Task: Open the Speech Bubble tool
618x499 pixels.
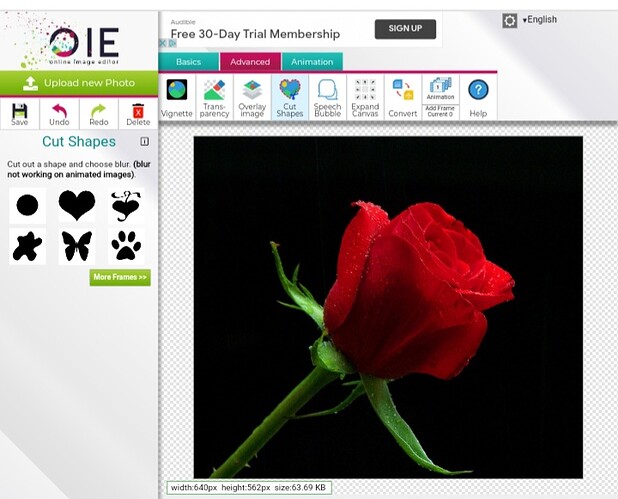Action: click(328, 97)
